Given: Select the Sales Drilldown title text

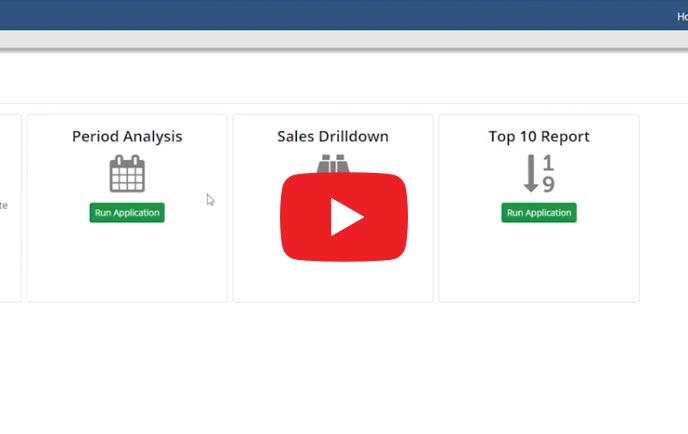Looking at the screenshot, I should (332, 137).
